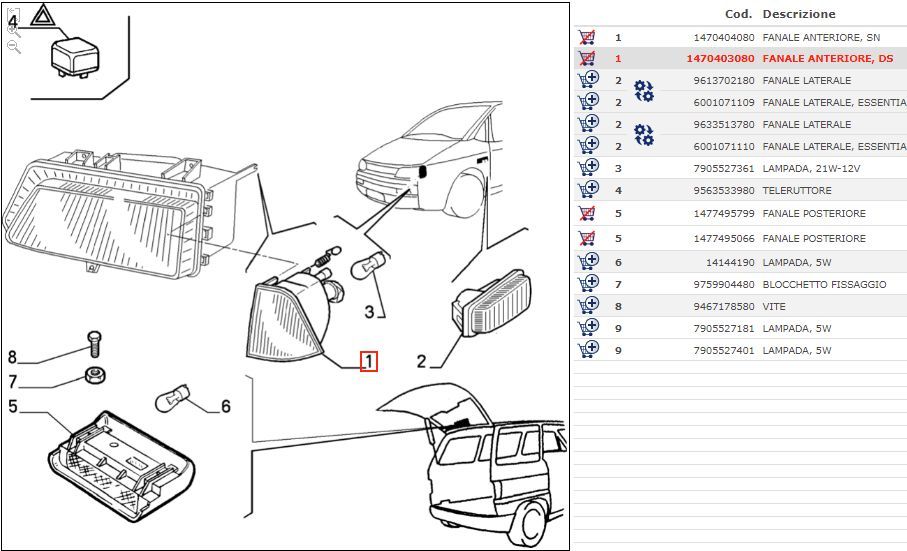This screenshot has height=551, width=907.
Task: Click the side repeater lamp drawing
Action: (491, 304)
